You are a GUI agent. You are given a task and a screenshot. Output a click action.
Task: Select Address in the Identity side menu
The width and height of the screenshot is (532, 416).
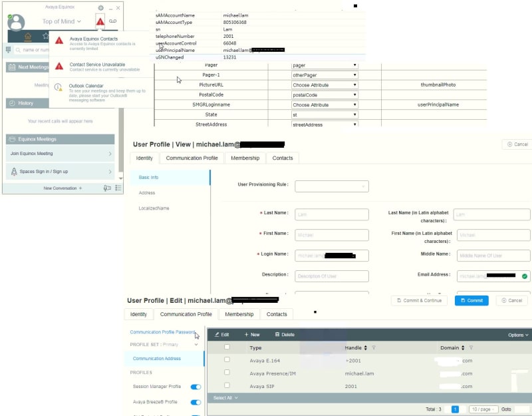(147, 192)
